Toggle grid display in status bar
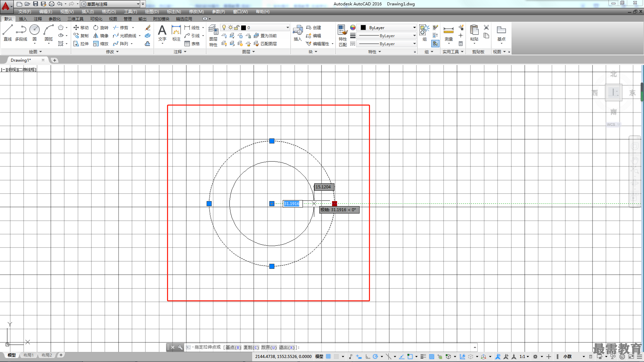Screen dimensions: 644x362 click(x=328, y=356)
